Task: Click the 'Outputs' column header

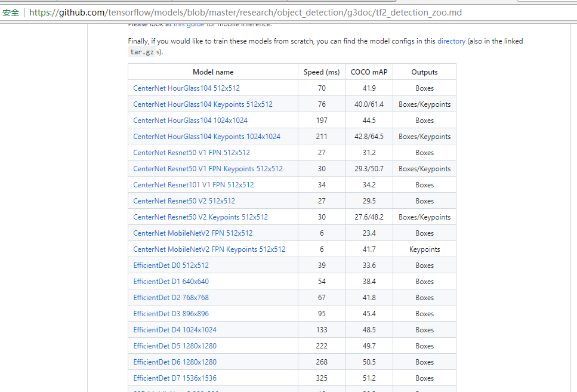Action: pyautogui.click(x=425, y=72)
